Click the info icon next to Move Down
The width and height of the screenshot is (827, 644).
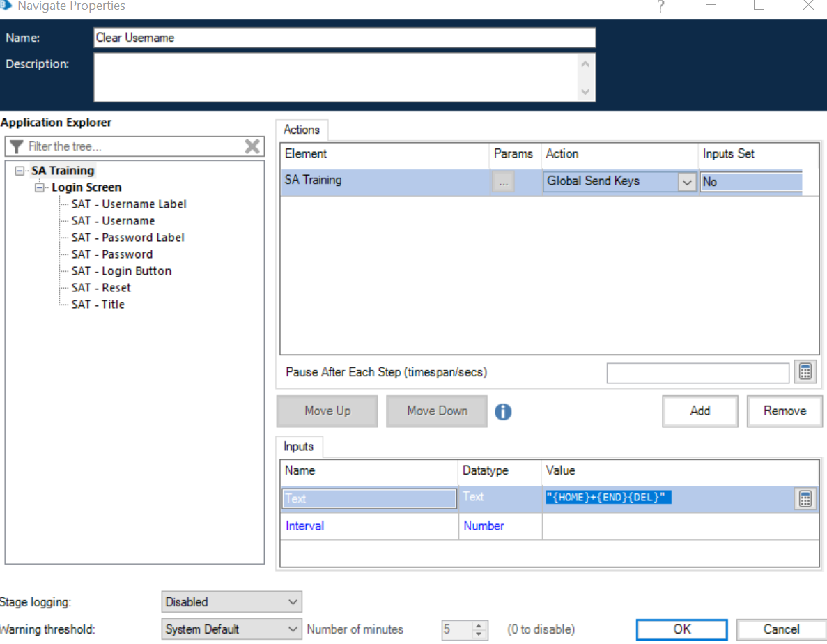(x=503, y=411)
